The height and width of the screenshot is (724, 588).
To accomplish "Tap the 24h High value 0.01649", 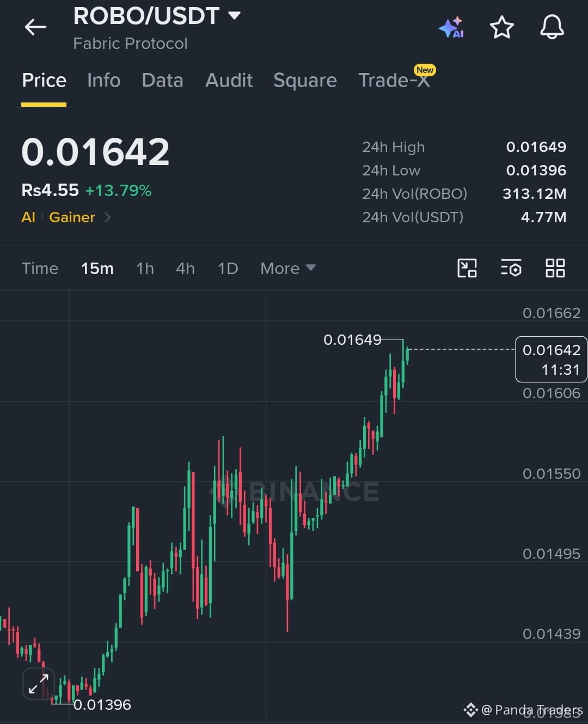I will point(536,147).
